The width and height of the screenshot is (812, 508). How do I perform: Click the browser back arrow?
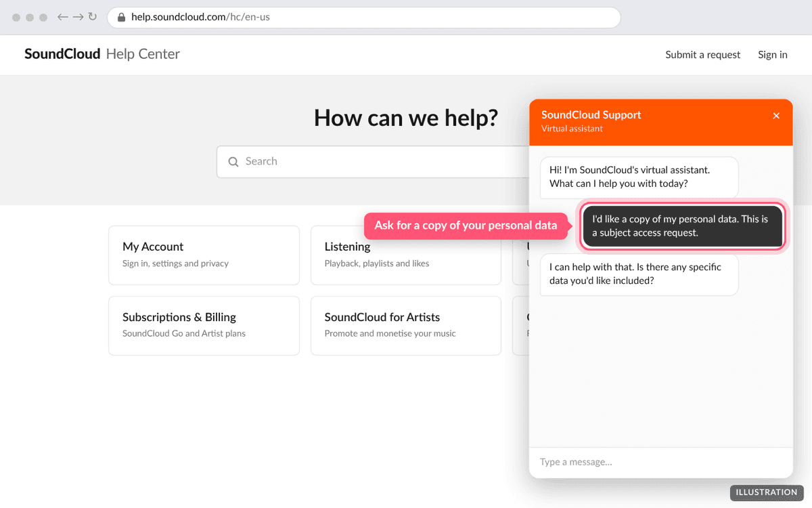[62, 17]
